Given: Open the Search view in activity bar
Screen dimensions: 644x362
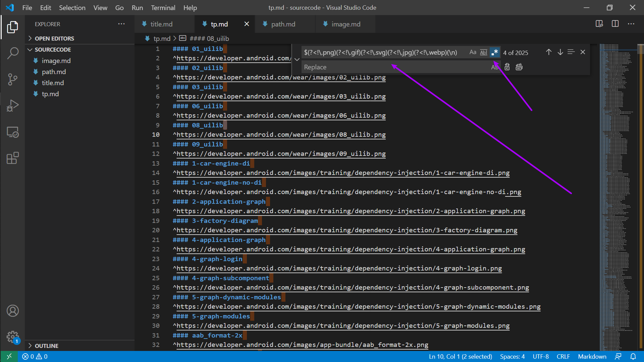Looking at the screenshot, I should tap(12, 53).
